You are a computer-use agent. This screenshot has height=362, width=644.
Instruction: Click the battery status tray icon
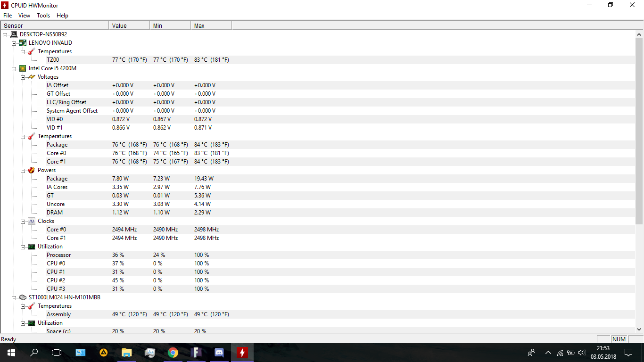(570, 353)
